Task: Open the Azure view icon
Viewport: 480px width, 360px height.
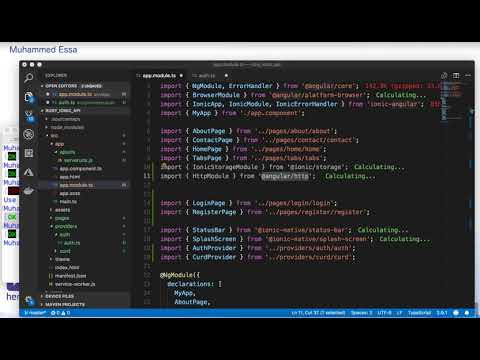Action: (x=29, y=172)
